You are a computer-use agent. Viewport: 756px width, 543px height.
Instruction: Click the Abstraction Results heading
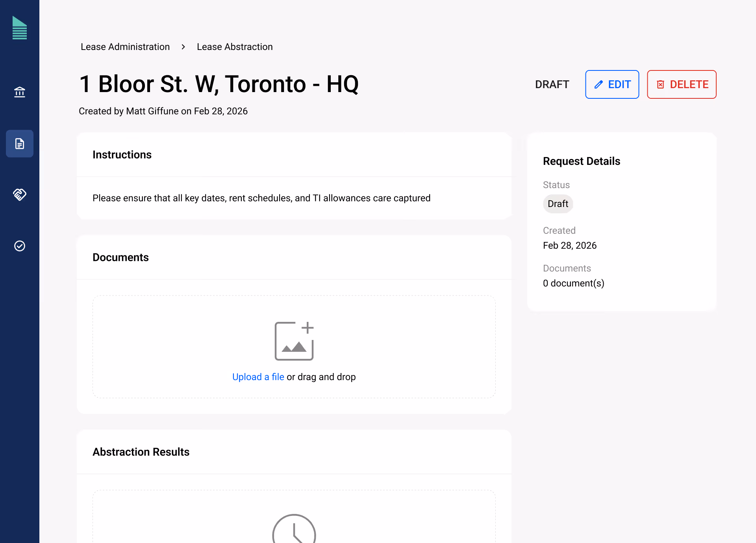coord(141,452)
